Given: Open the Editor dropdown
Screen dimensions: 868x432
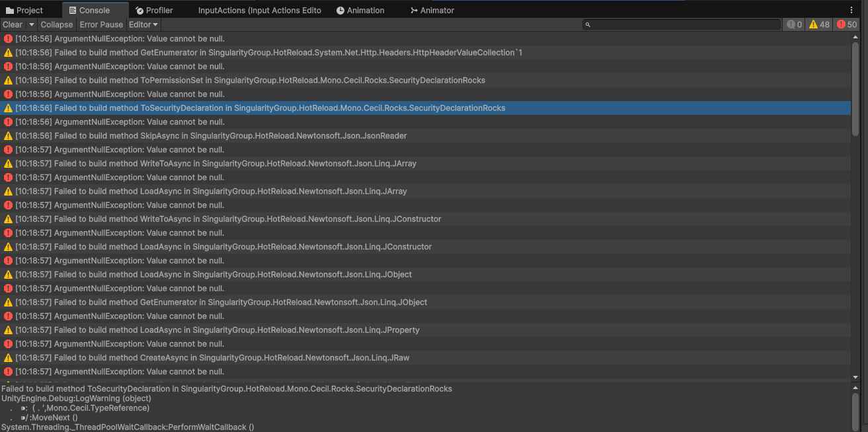Looking at the screenshot, I should pos(143,24).
